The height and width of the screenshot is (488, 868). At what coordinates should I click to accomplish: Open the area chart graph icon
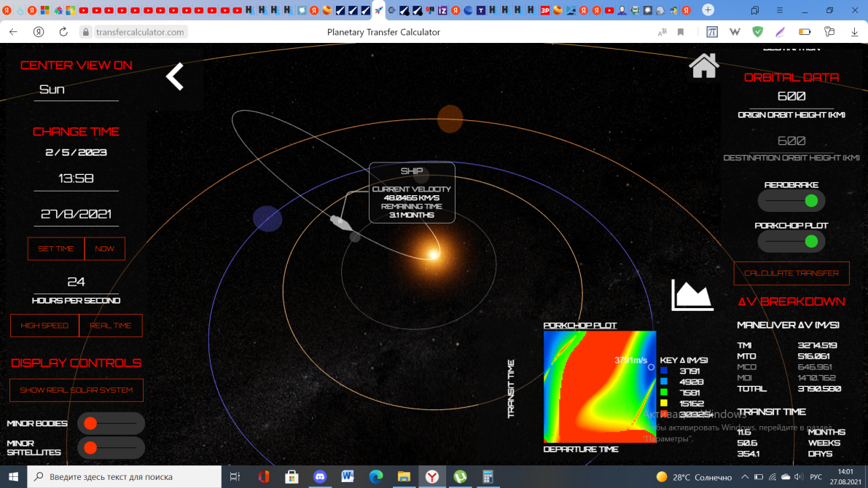691,294
